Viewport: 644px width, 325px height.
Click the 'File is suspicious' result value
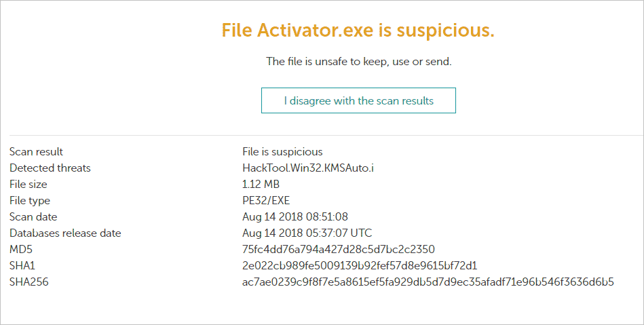coord(282,151)
